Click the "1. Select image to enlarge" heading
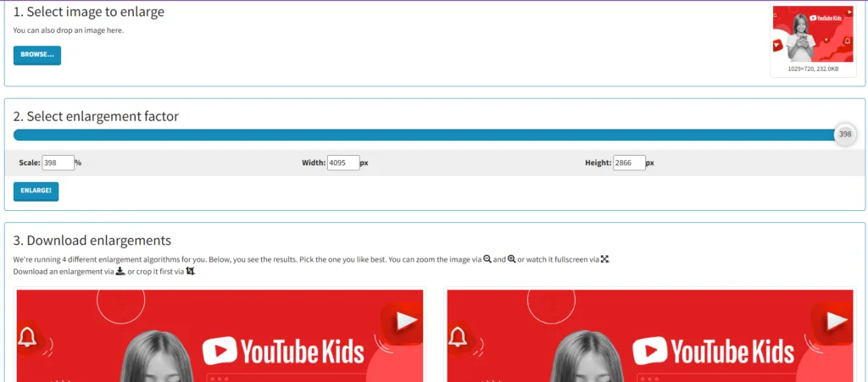Viewport: 868px width, 382px height. (x=88, y=12)
